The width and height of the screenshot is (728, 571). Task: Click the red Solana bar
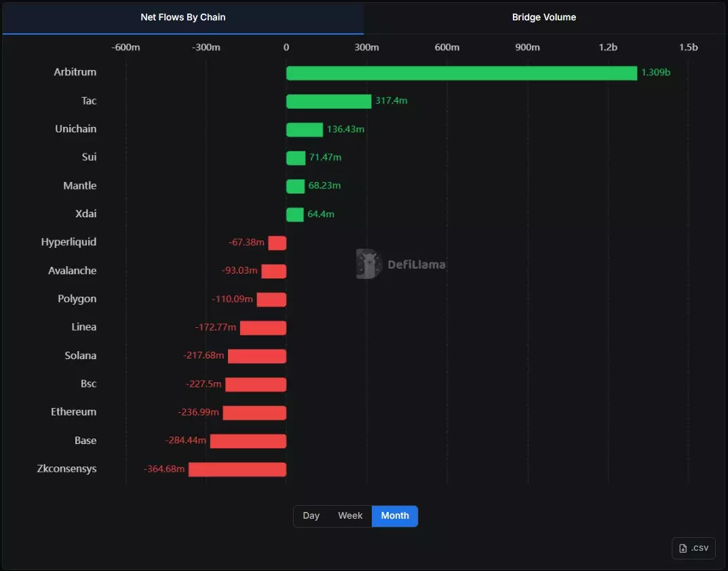click(x=257, y=356)
